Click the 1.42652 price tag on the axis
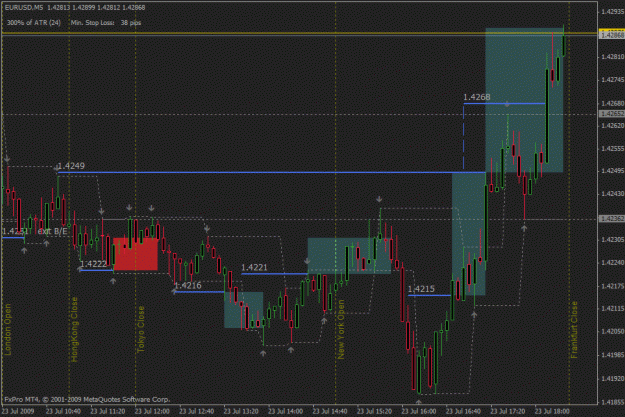Screen dimensions: 625x417 click(612, 114)
